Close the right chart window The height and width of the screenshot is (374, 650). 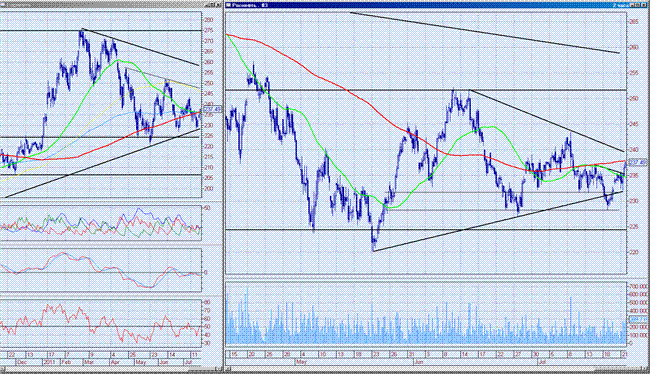point(643,5)
